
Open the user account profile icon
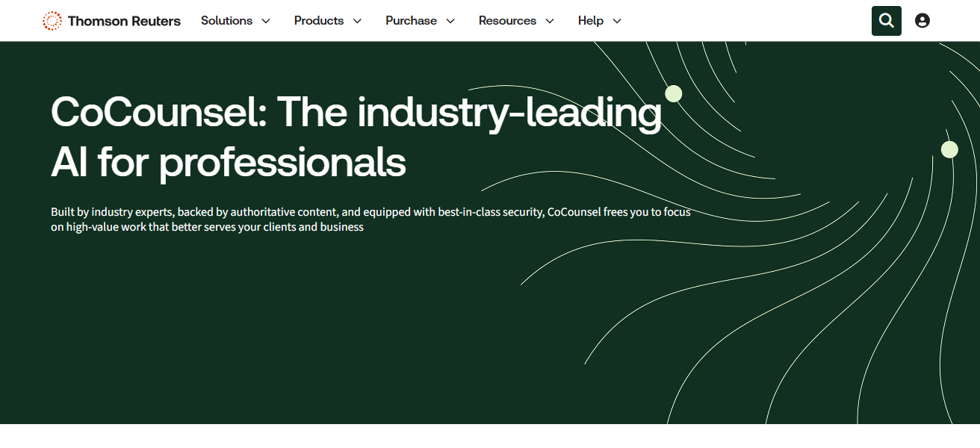922,21
